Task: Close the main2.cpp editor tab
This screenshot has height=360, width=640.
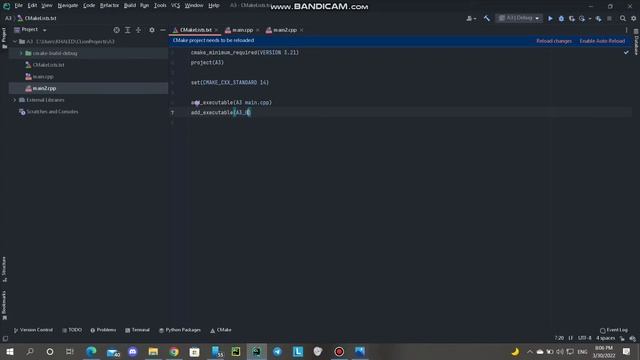Action: (302, 30)
